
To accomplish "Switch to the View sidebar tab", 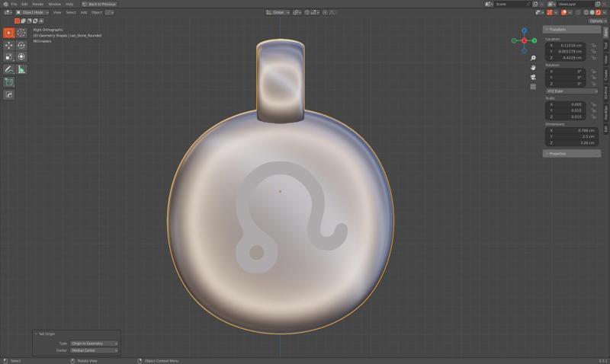I will pyautogui.click(x=605, y=59).
